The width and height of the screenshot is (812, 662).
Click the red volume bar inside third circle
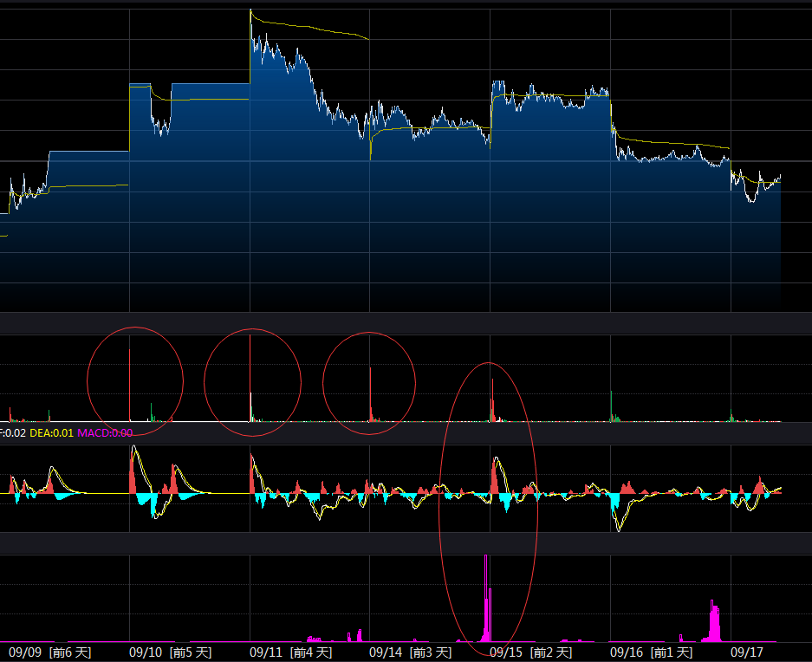[370, 393]
